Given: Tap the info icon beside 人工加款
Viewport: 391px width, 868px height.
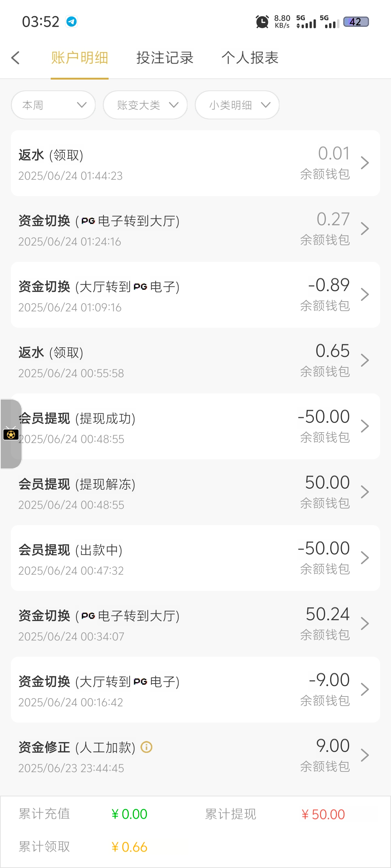Looking at the screenshot, I should click(x=146, y=747).
